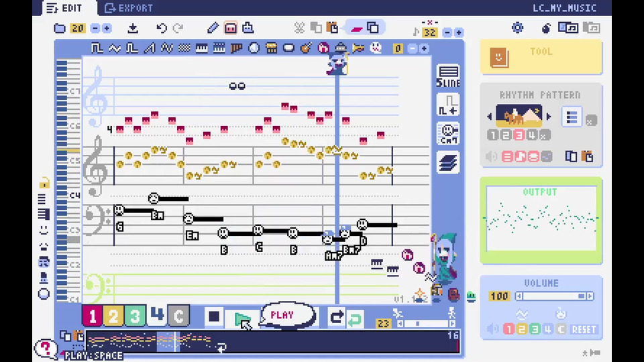
Task: Switch to the single panel layout
Action: 592,28
